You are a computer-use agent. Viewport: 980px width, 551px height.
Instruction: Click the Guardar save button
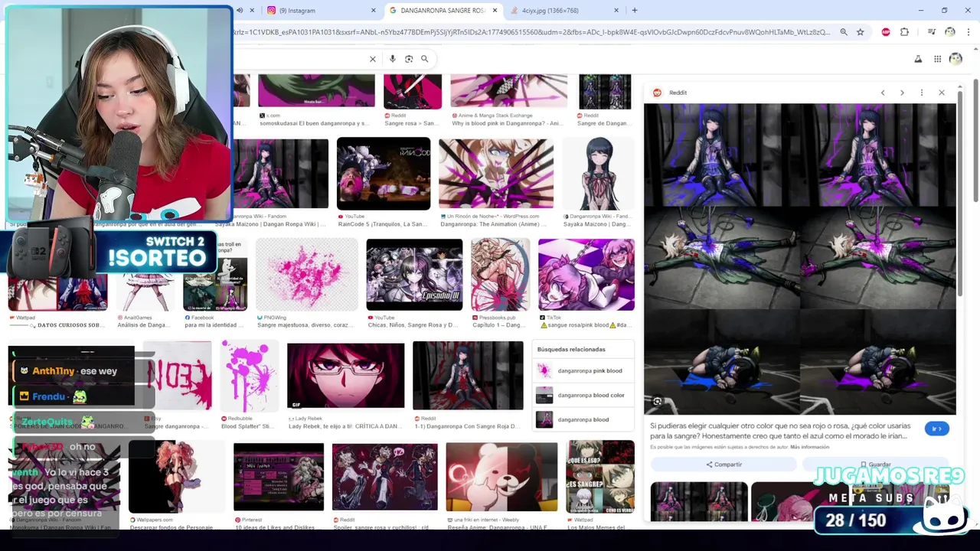click(x=876, y=465)
